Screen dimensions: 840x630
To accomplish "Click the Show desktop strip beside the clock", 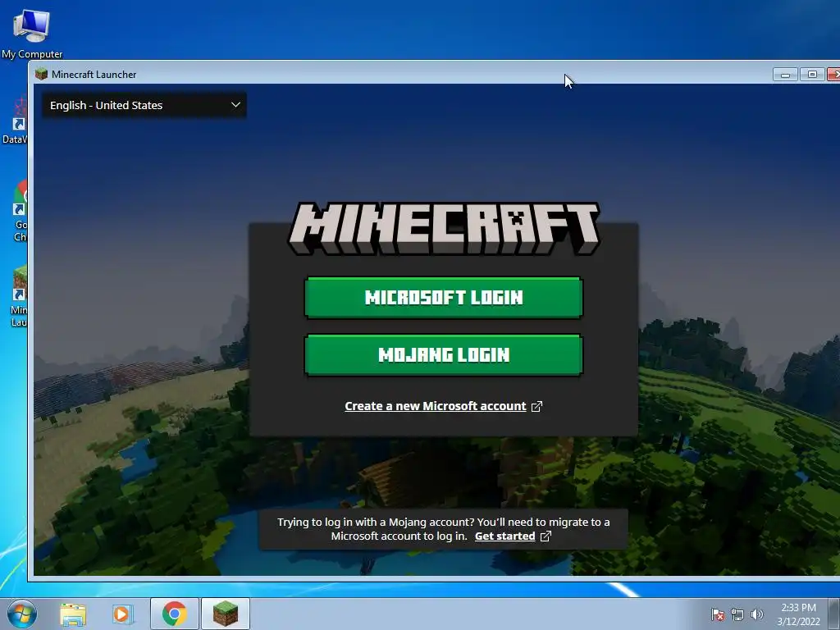I will [833, 614].
